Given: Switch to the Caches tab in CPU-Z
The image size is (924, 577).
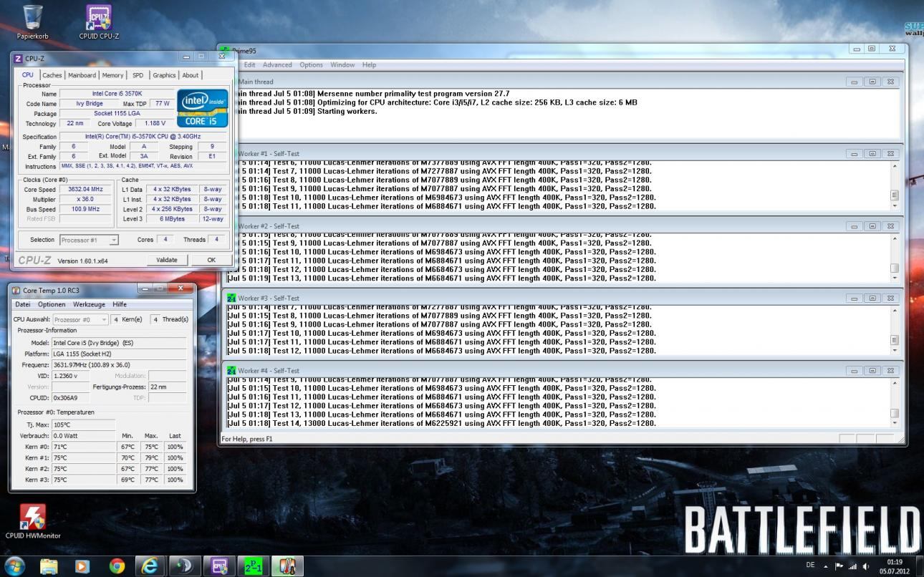Looking at the screenshot, I should (52, 75).
